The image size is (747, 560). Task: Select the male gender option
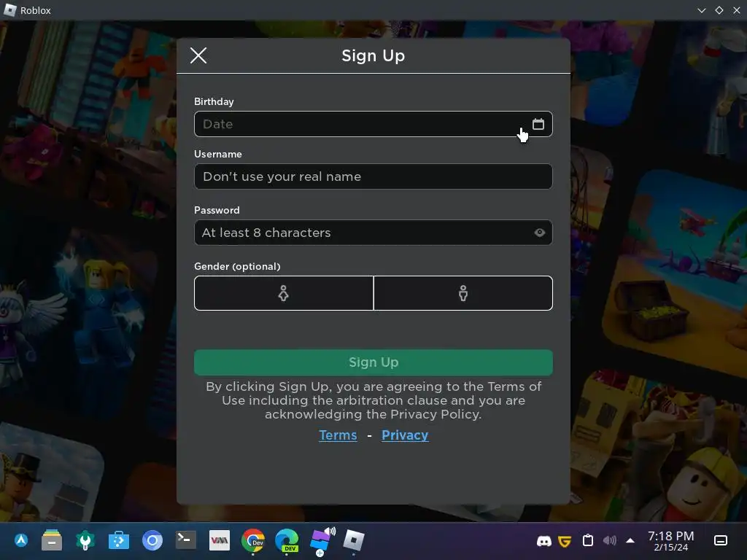coord(463,293)
